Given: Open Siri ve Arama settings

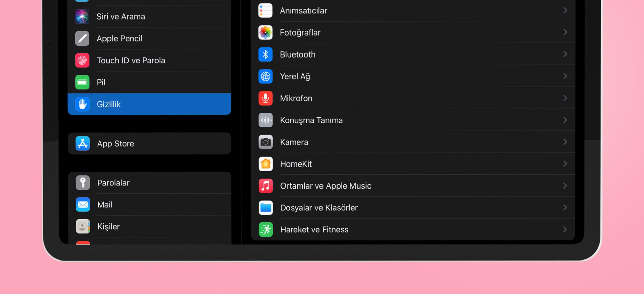Looking at the screenshot, I should pyautogui.click(x=149, y=17).
